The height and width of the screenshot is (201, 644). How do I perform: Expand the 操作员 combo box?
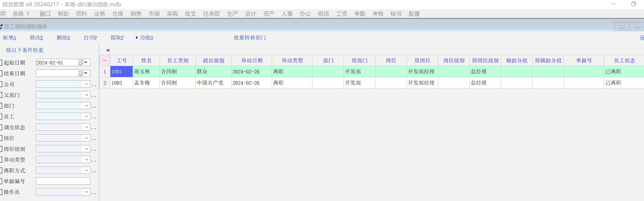[x=86, y=192]
